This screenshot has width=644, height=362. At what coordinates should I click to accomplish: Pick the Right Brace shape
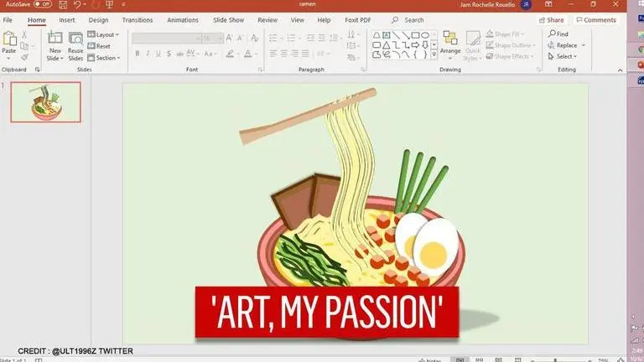click(425, 54)
